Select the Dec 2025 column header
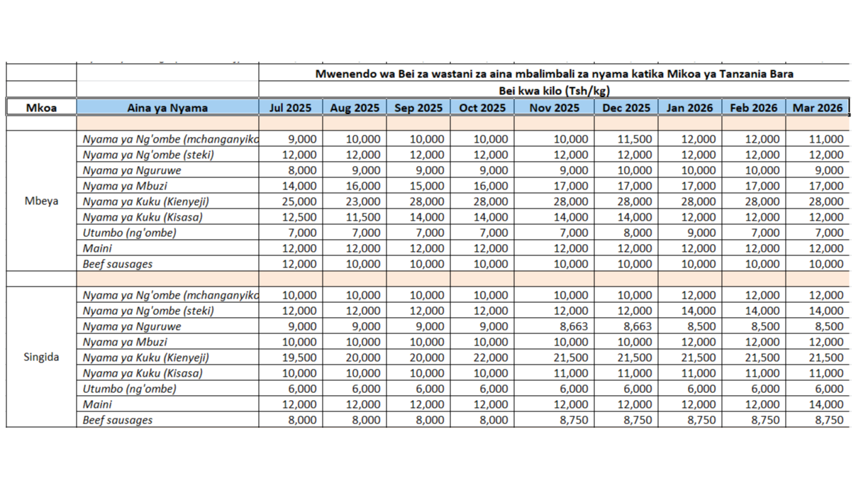868x488 pixels. coord(625,108)
